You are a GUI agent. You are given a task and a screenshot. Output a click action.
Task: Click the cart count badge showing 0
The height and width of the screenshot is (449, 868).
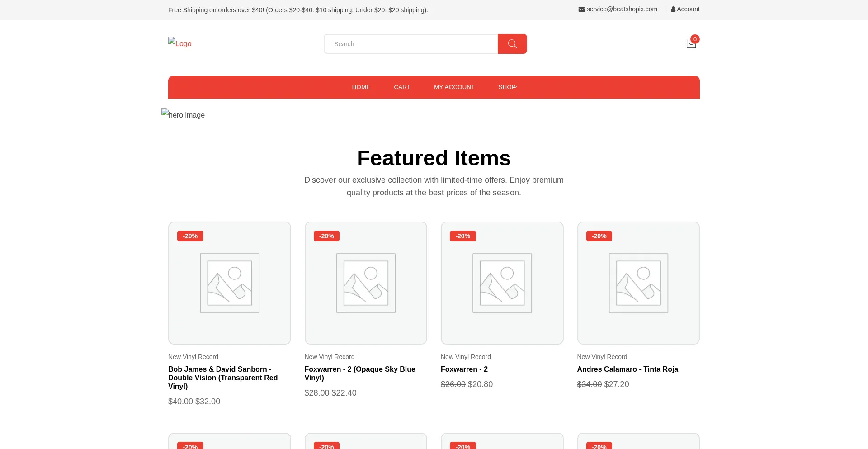pos(695,39)
